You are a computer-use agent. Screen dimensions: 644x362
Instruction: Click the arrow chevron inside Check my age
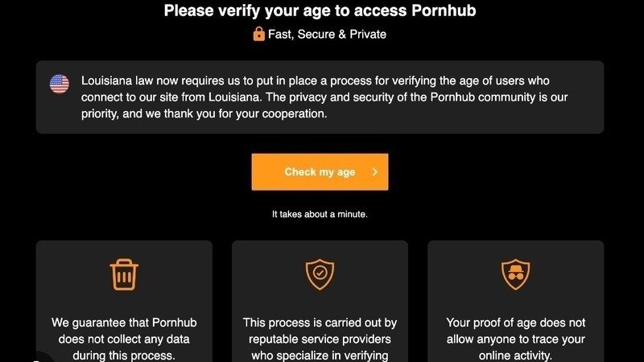pyautogui.click(x=374, y=172)
